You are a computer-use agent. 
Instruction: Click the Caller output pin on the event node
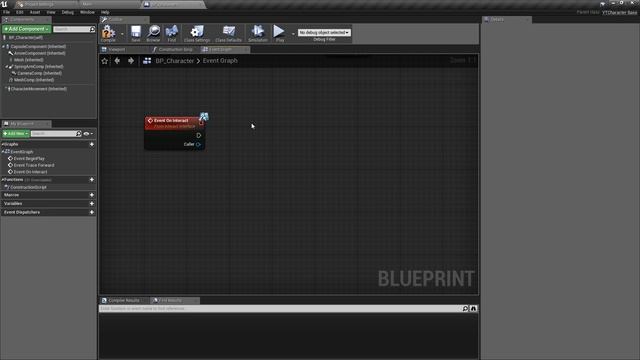click(198, 144)
